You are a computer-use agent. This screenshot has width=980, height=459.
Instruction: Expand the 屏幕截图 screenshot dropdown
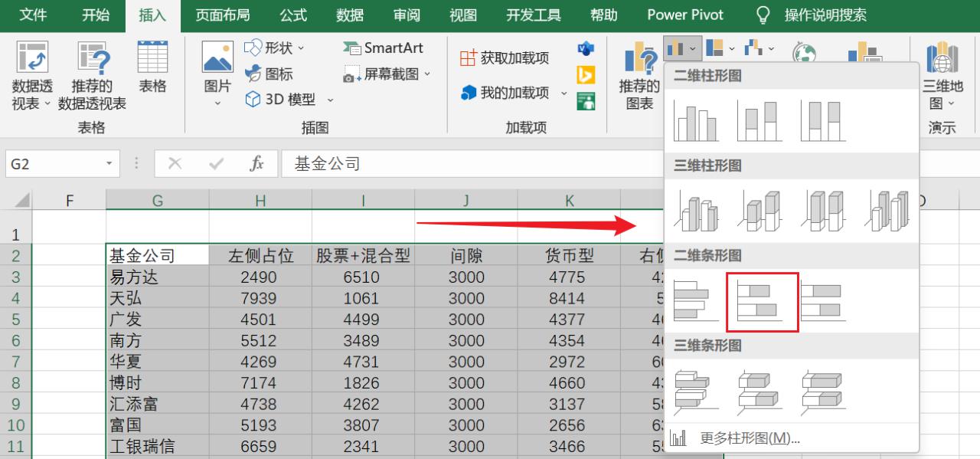coord(427,74)
